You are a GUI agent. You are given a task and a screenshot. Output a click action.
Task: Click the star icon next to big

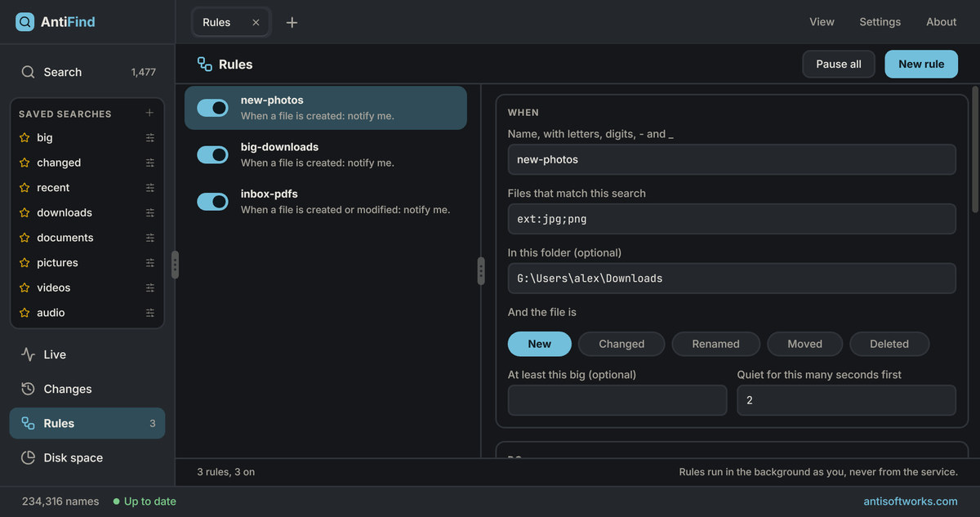pos(24,137)
